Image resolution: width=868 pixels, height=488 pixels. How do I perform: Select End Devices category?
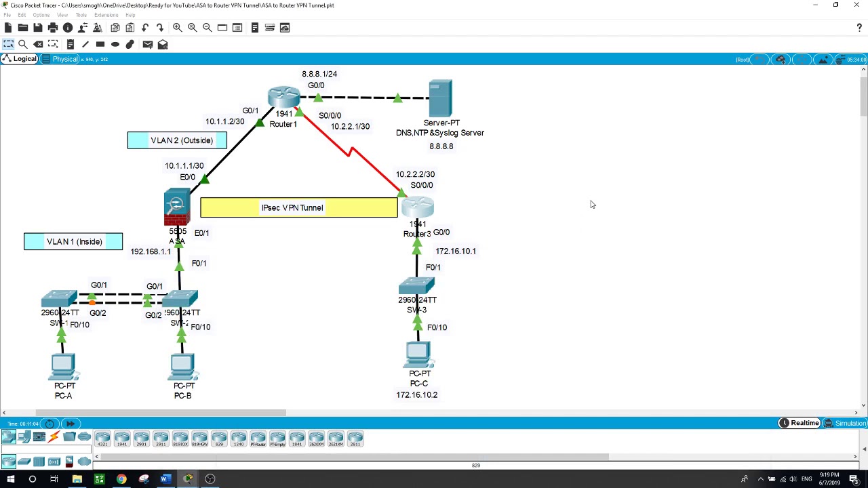[x=24, y=437]
